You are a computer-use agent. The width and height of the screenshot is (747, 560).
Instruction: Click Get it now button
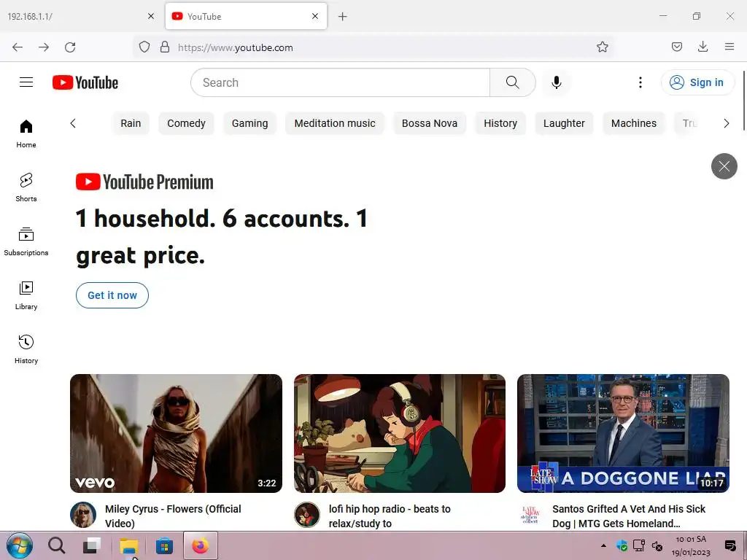[x=112, y=295]
